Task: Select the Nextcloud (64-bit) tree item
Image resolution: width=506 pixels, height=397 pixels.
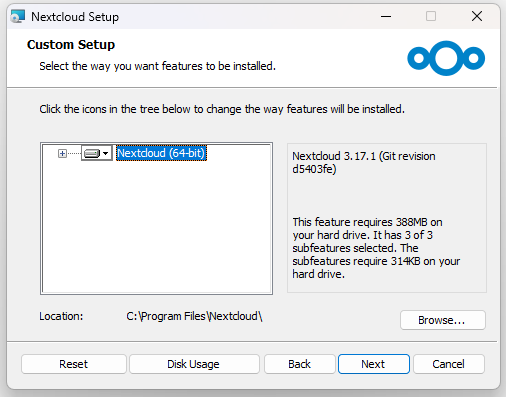Action: (161, 153)
